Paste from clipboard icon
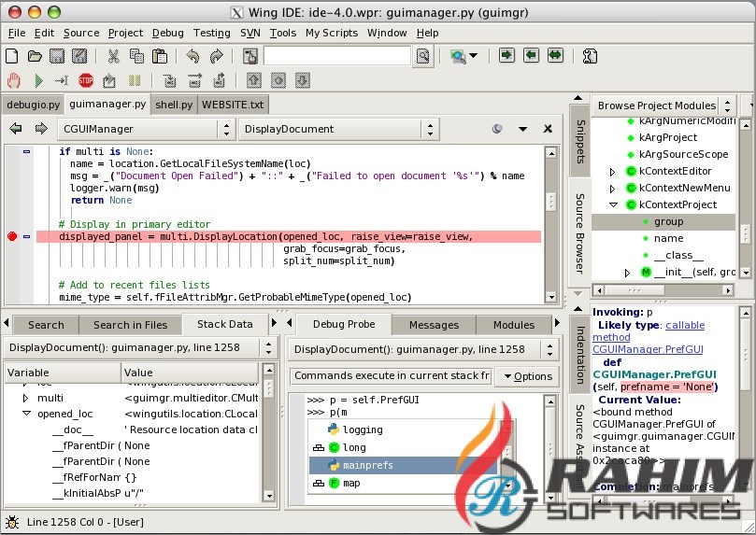The height and width of the screenshot is (535, 756). click(x=160, y=56)
